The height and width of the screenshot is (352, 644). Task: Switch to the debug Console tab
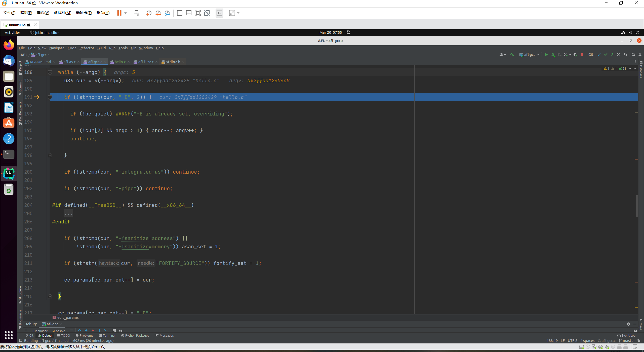(59, 331)
